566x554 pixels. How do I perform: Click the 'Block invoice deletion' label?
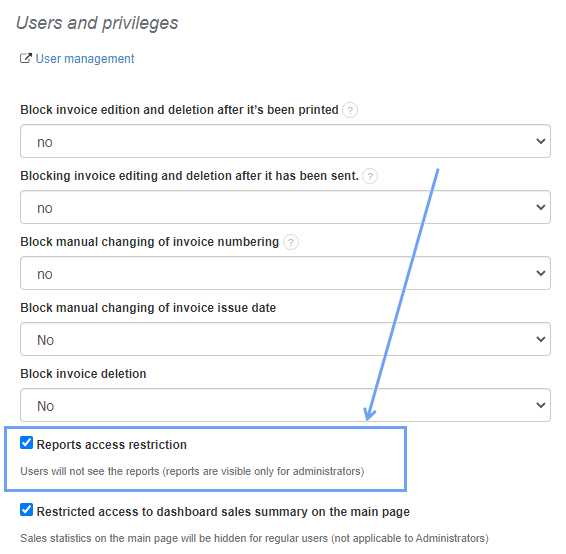[83, 374]
